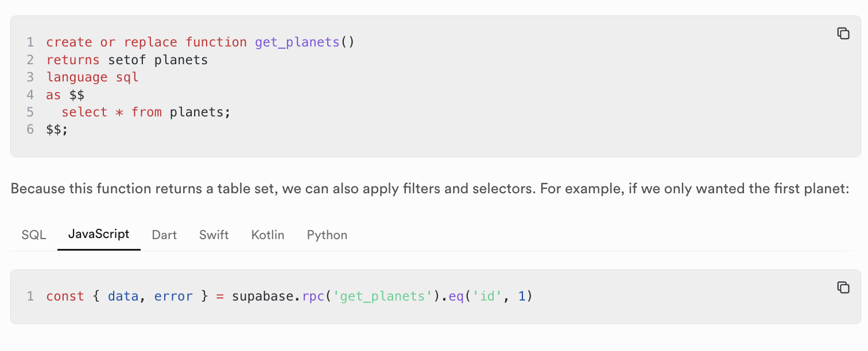The image size is (868, 351).
Task: Show the Swift example tab
Action: coord(214,235)
